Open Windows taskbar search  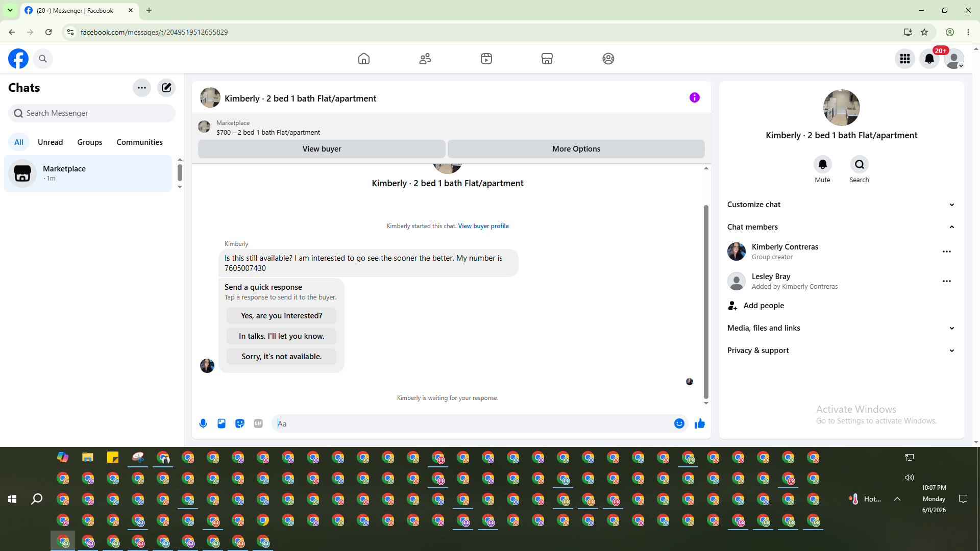[x=37, y=499]
